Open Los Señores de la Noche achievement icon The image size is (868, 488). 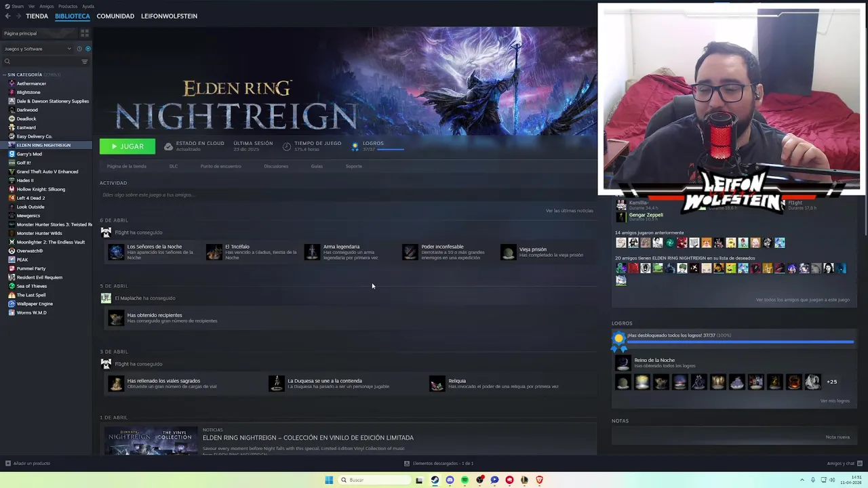[117, 252]
